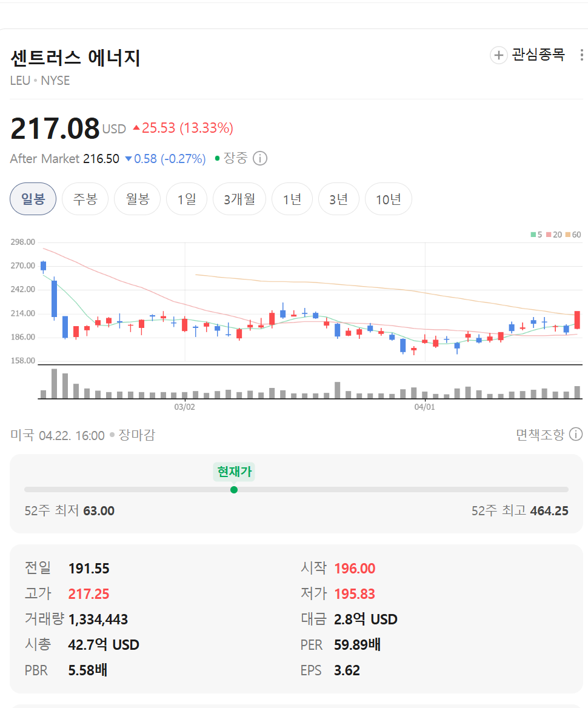The image size is (588, 708).
Task: Switch to 주봉 weekly candle tab
Action: coord(85,199)
